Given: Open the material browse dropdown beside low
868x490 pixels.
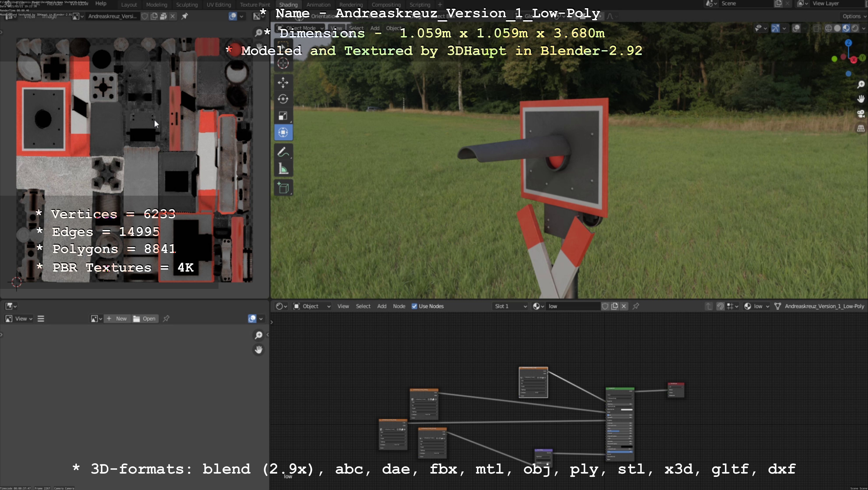Looking at the screenshot, I should coord(538,306).
